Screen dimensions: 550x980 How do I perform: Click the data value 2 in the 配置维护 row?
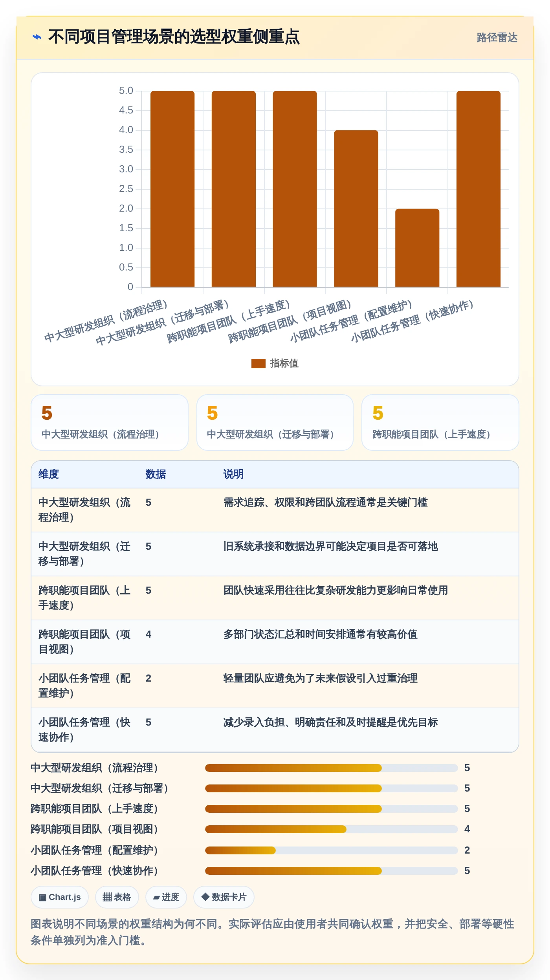tap(148, 678)
